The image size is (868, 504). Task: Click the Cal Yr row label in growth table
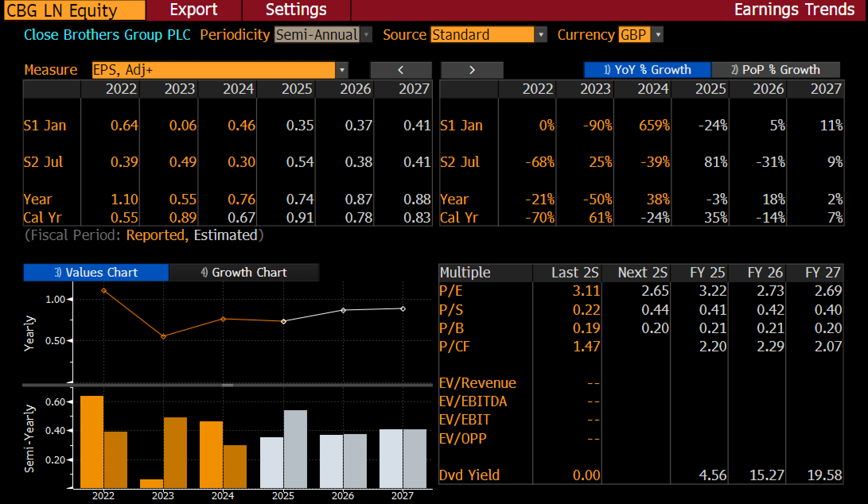[459, 218]
